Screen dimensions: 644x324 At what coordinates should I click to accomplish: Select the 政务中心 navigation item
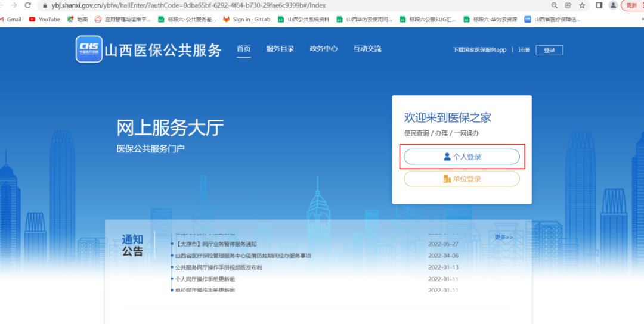(x=324, y=49)
